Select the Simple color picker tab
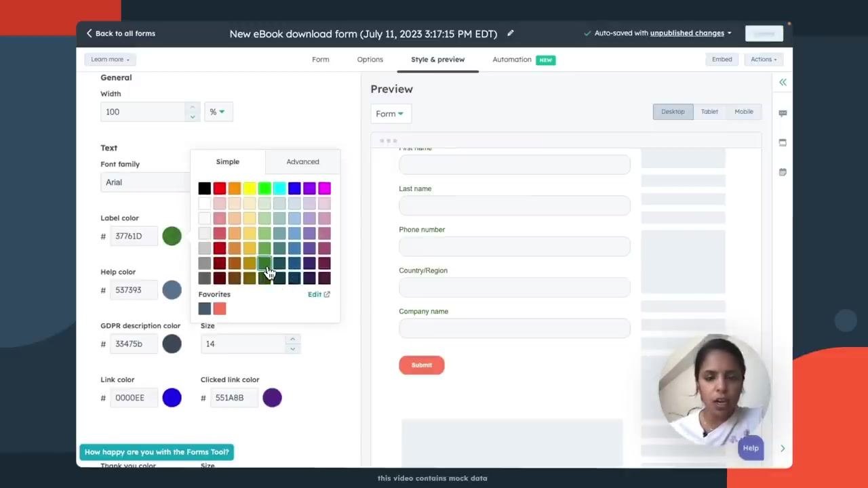868x488 pixels. click(228, 162)
